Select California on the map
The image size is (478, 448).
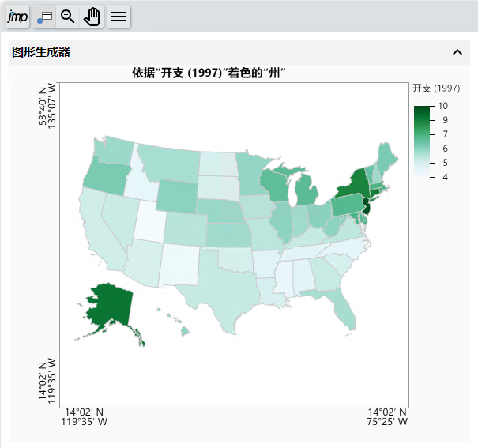96,232
